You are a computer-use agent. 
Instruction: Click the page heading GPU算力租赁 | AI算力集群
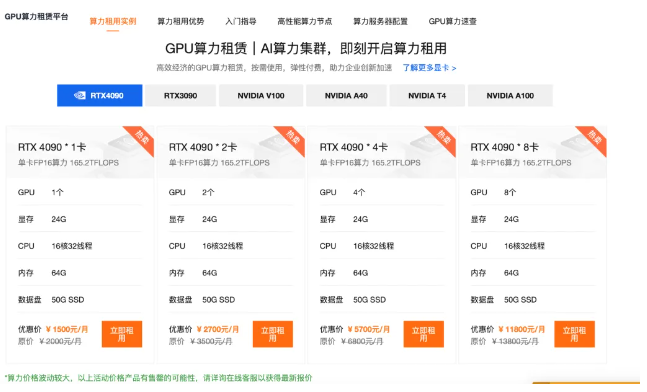coord(306,48)
